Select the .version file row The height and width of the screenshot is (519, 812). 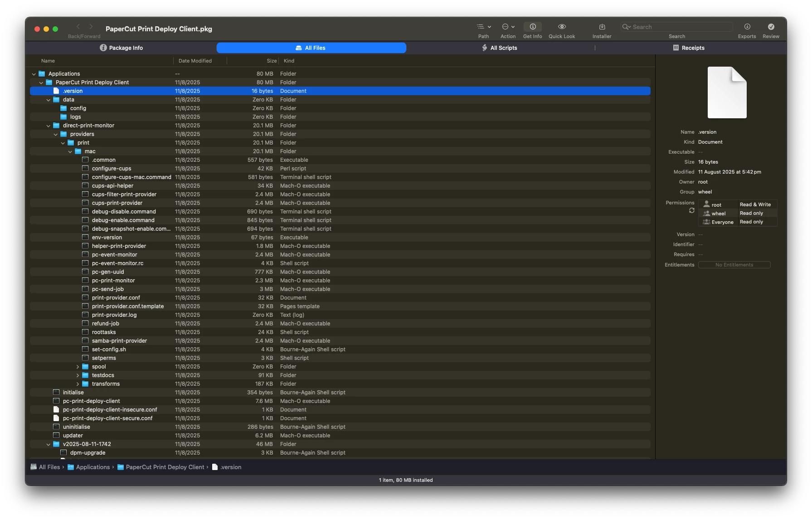pyautogui.click(x=340, y=91)
